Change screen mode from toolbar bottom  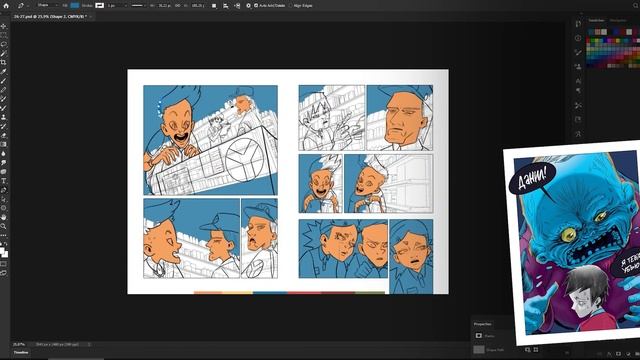pyautogui.click(x=4, y=273)
